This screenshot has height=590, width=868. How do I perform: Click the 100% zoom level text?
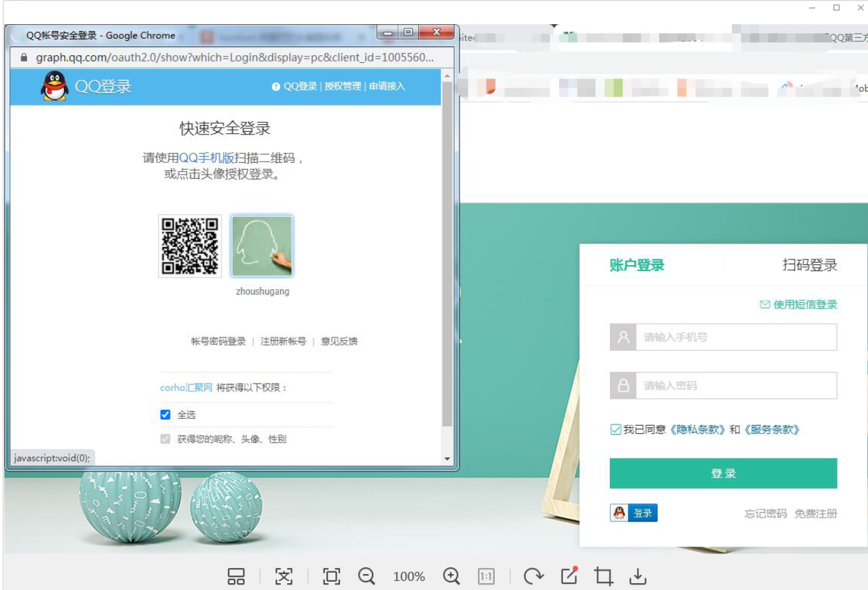click(x=409, y=576)
